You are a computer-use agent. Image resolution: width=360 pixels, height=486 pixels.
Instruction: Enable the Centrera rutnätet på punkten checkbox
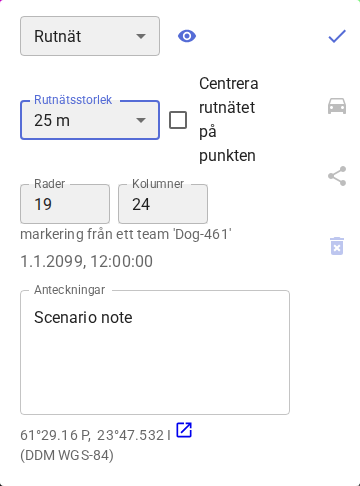[x=178, y=120]
